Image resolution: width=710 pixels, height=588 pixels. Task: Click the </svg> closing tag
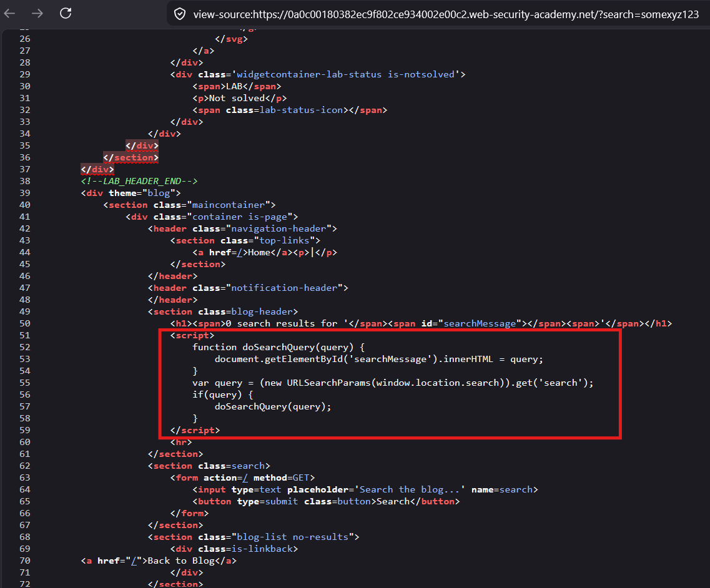232,39
